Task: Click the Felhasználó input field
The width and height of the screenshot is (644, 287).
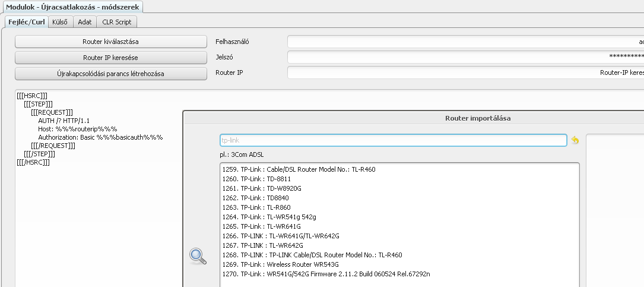Action: click(465, 42)
